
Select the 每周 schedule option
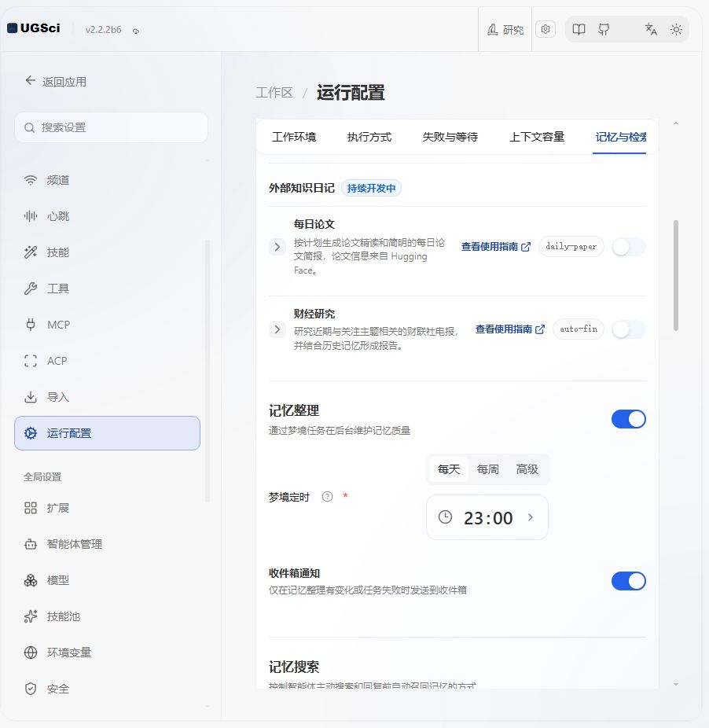[x=488, y=469]
